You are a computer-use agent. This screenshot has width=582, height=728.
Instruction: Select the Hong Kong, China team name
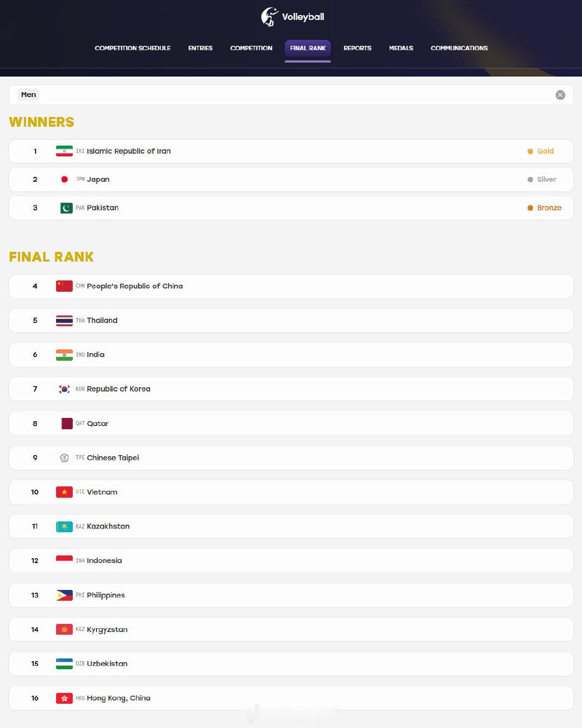[x=119, y=698]
